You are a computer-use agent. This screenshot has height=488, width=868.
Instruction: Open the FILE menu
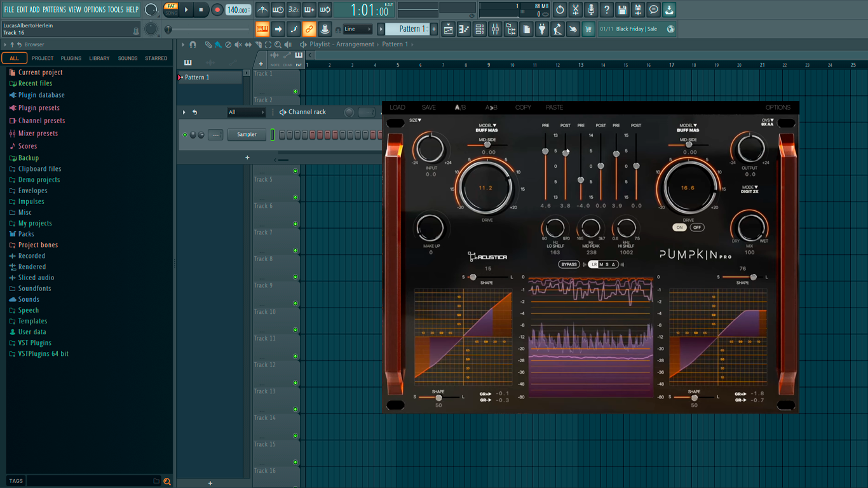(x=9, y=10)
